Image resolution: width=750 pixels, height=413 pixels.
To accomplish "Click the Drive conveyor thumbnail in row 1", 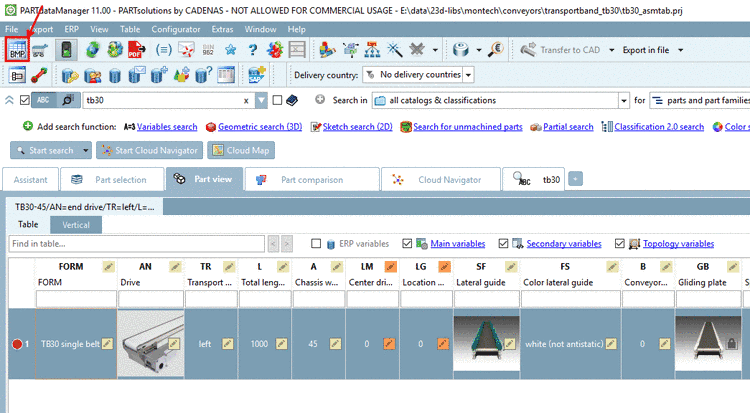I will (x=151, y=344).
